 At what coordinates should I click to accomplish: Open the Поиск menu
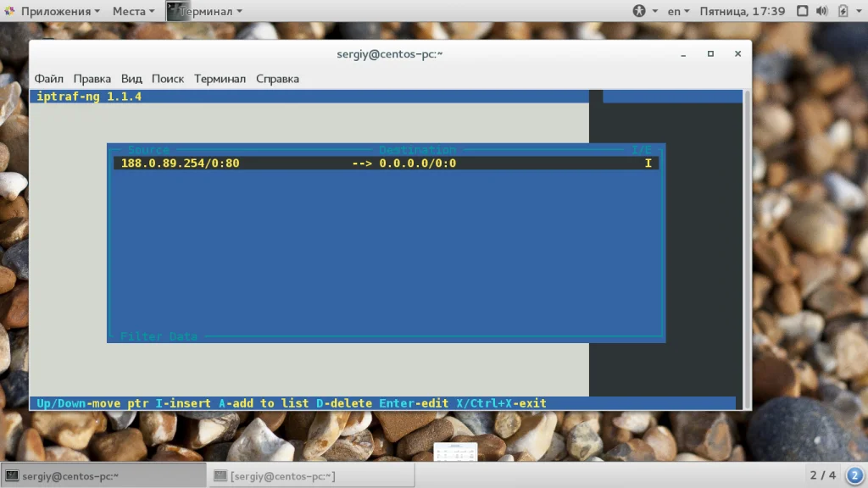tap(168, 79)
